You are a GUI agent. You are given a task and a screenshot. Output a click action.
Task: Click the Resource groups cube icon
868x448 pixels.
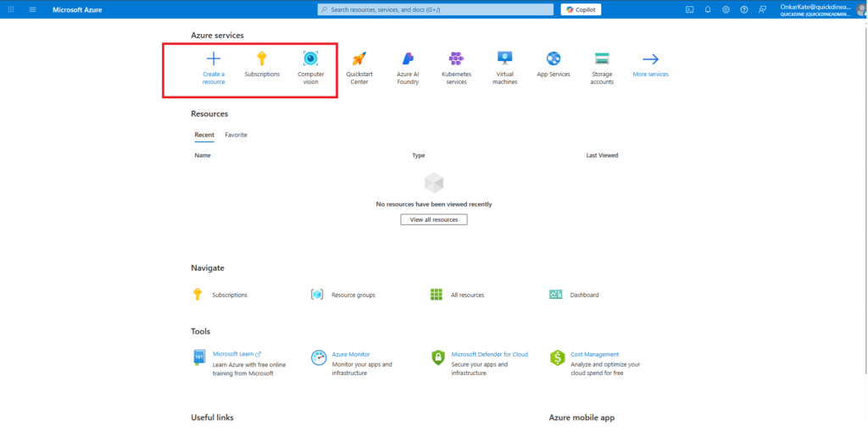click(317, 295)
